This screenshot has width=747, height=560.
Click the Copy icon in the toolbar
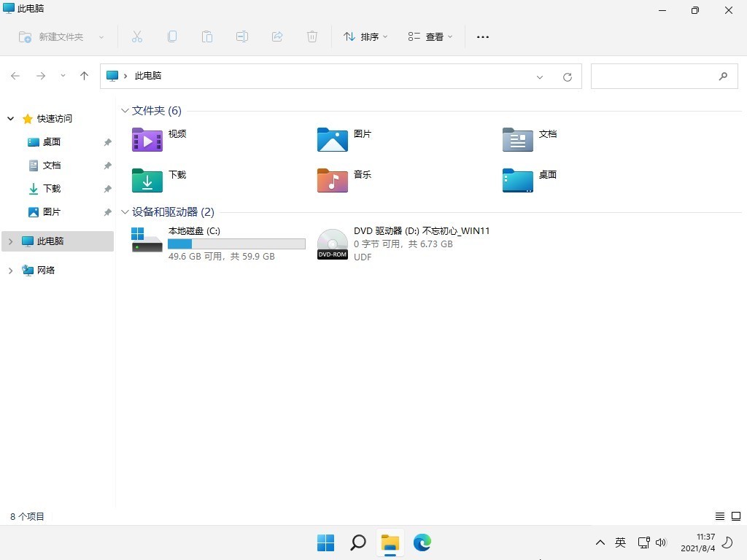tap(172, 36)
